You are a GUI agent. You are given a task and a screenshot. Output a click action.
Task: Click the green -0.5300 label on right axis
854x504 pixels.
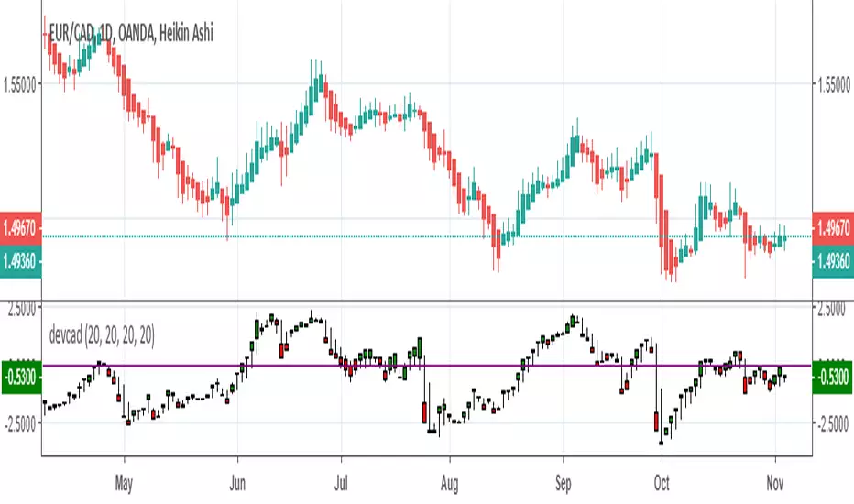click(x=833, y=375)
